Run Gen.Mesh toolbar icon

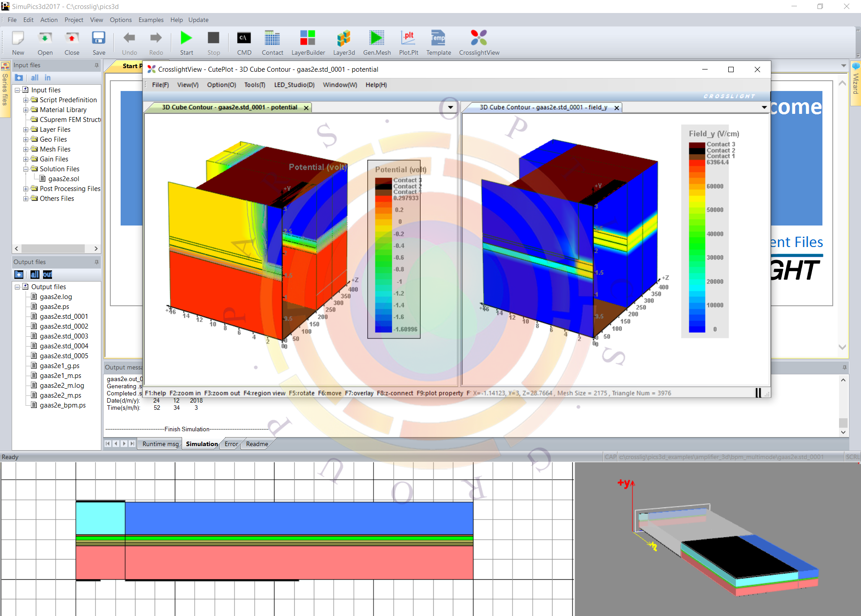click(377, 43)
